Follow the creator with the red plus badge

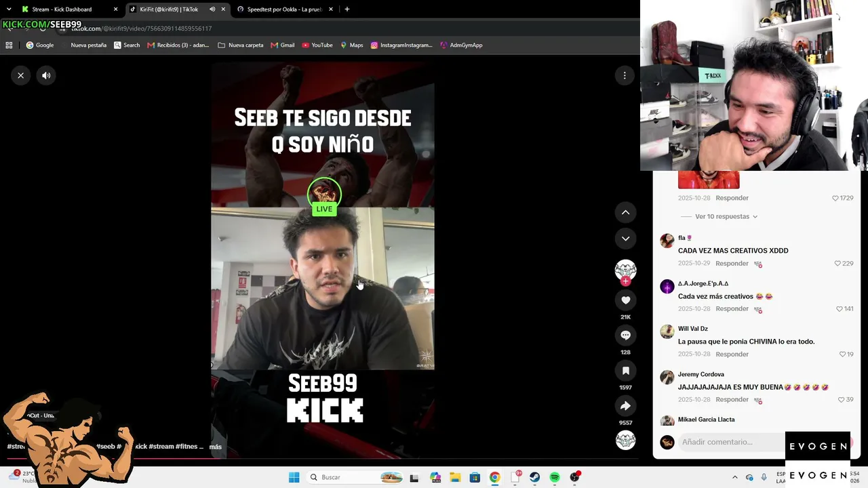625,281
